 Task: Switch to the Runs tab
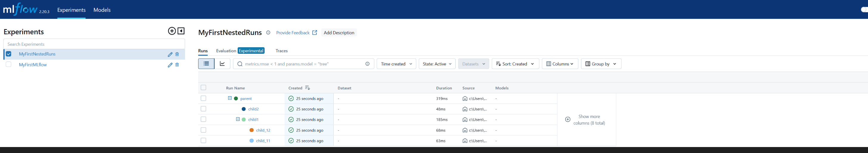pos(203,51)
